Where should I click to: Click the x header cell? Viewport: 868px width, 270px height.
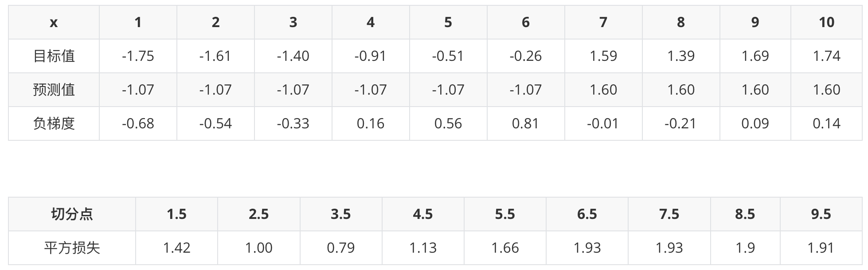pos(54,22)
